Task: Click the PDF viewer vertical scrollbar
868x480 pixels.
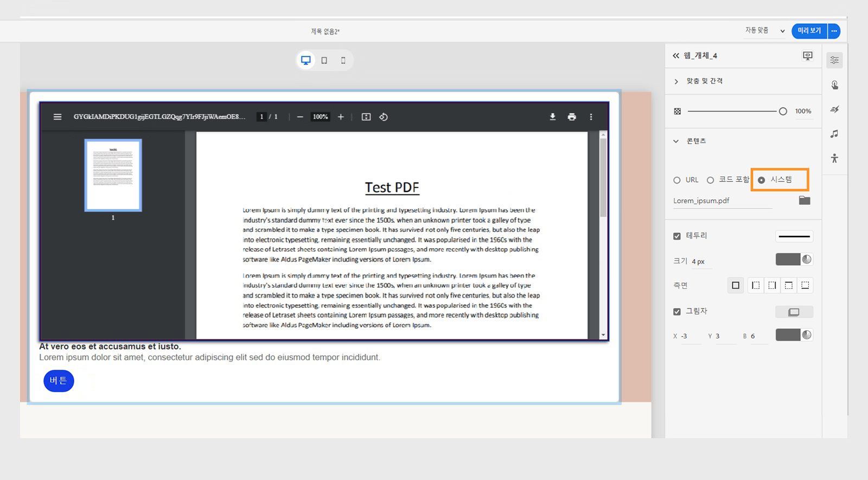Action: [x=603, y=176]
